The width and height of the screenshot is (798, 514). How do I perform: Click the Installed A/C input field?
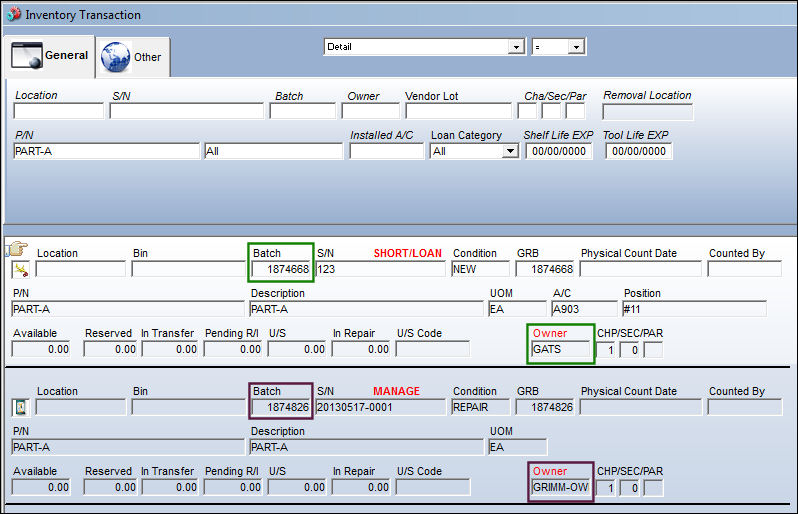[387, 151]
